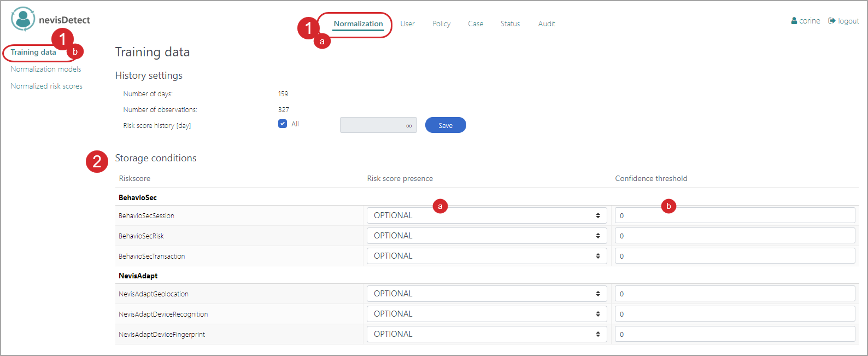Image resolution: width=868 pixels, height=356 pixels.
Task: Open the Case tab
Action: coord(476,24)
